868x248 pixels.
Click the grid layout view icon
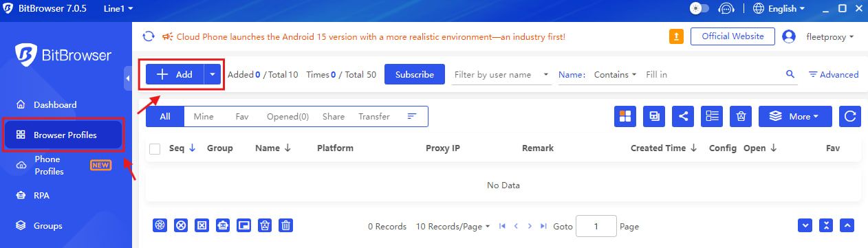pos(625,117)
